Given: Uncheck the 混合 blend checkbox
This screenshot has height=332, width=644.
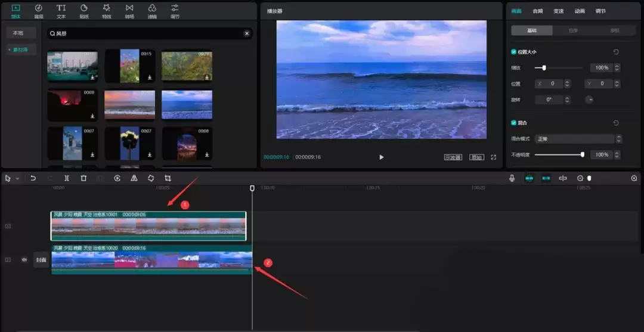Looking at the screenshot, I should (x=514, y=123).
